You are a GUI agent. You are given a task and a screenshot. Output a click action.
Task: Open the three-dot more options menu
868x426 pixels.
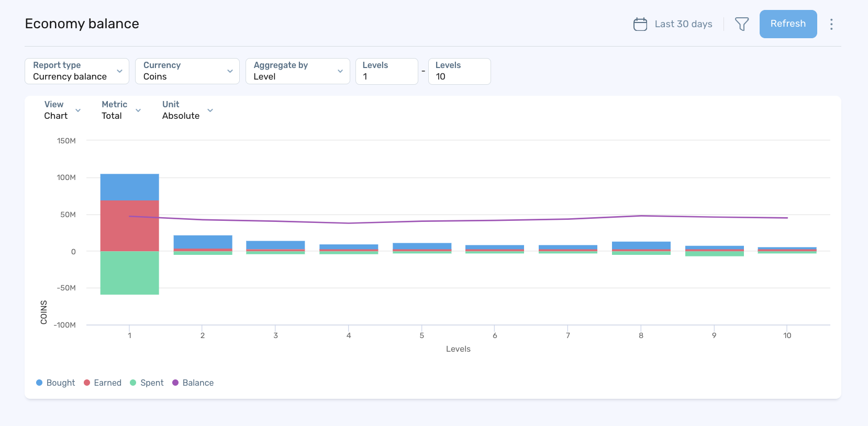click(831, 24)
